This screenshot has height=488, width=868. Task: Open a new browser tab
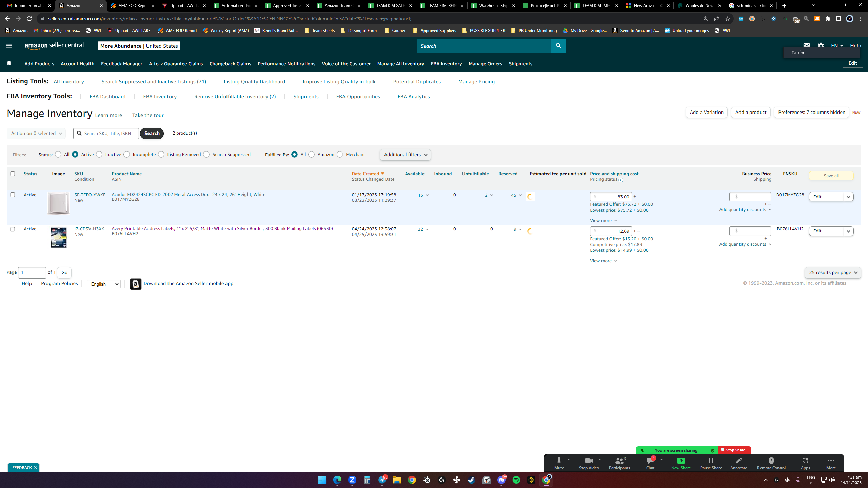point(784,6)
